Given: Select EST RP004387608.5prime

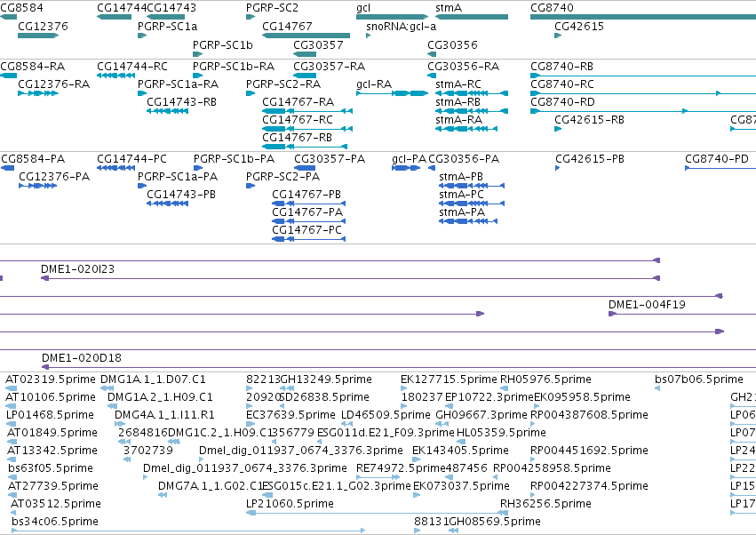Looking at the screenshot, I should pos(589,415).
